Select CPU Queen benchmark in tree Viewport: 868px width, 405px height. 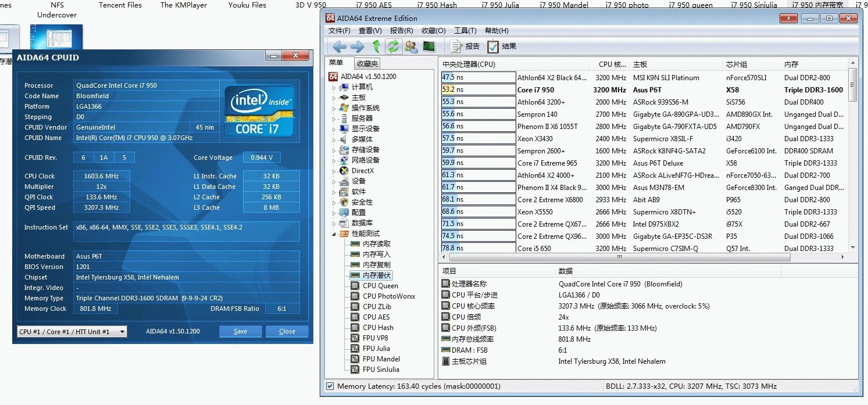pyautogui.click(x=380, y=286)
